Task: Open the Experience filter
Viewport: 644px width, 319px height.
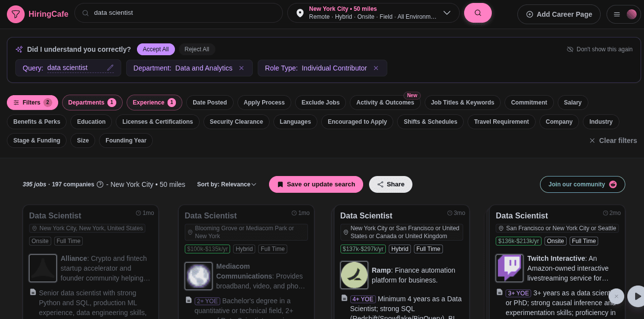Action: [x=154, y=103]
